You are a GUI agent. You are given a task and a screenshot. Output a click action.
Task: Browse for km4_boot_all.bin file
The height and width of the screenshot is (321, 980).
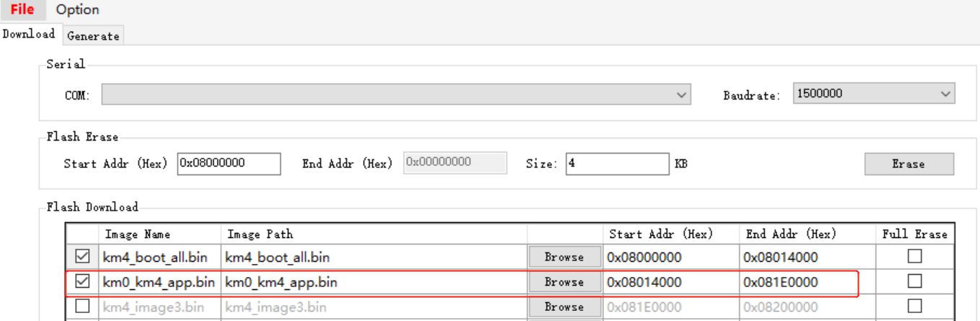pos(564,257)
